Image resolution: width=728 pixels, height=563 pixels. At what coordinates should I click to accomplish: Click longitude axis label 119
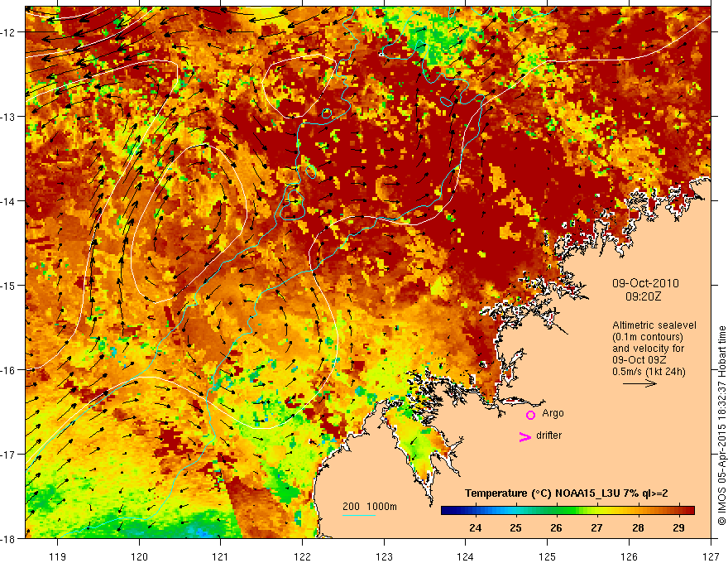57,556
